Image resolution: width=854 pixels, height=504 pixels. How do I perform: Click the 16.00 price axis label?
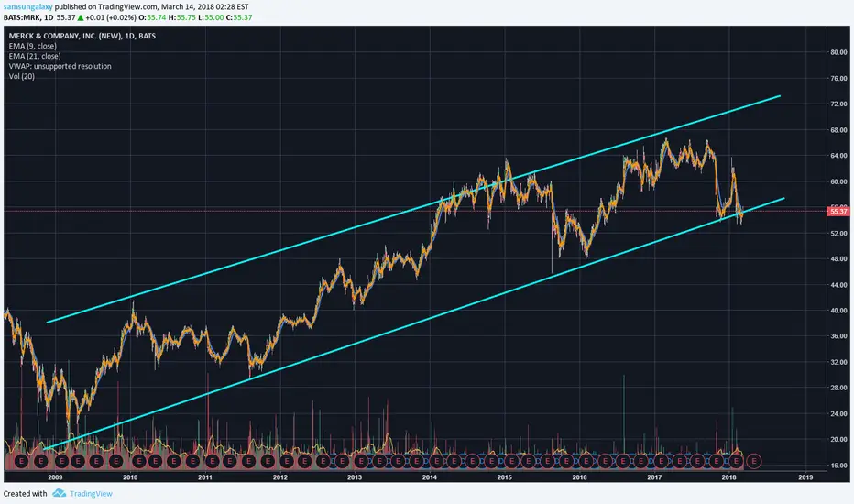[838, 466]
